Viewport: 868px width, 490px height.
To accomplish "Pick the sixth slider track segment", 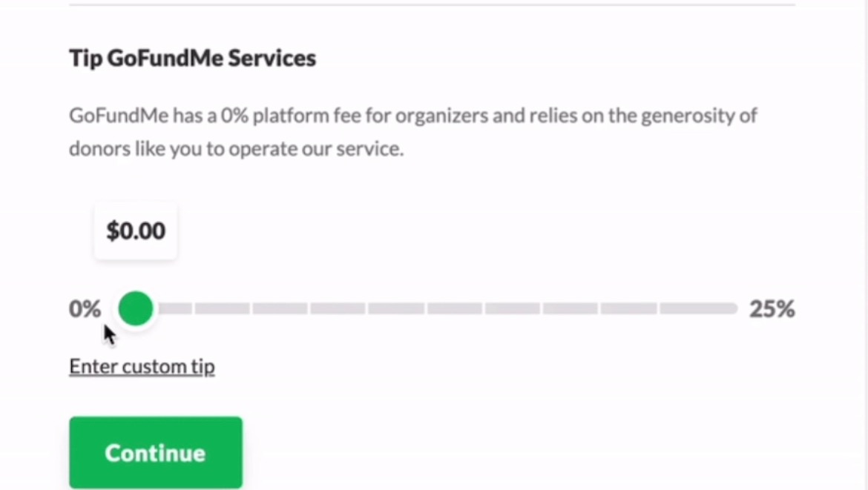I will point(455,308).
